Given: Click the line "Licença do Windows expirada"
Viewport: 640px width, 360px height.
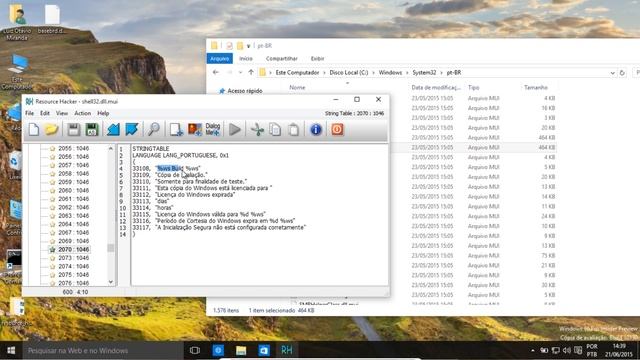Looking at the screenshot, I should coord(184,195).
